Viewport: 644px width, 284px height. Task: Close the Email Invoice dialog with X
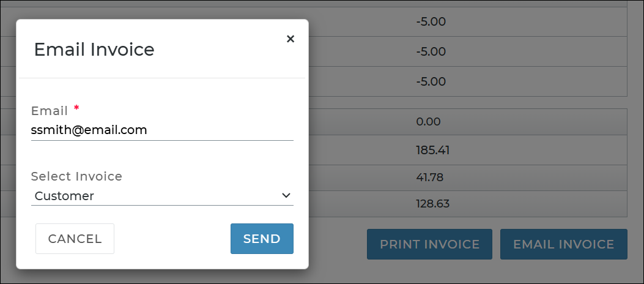point(291,39)
